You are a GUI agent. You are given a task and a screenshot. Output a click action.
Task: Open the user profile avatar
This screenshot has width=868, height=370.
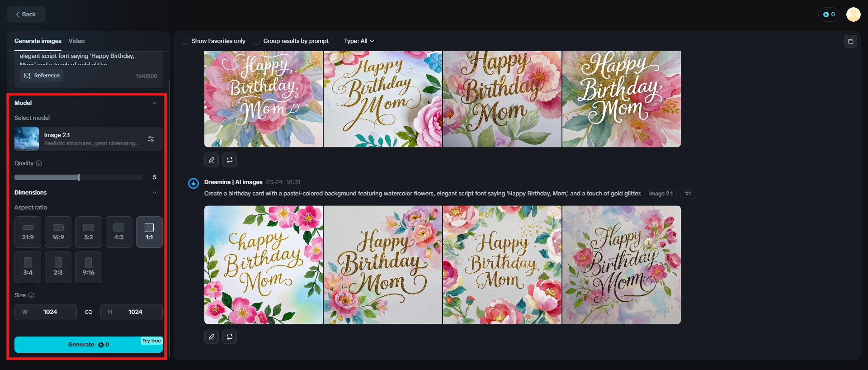[x=853, y=14]
